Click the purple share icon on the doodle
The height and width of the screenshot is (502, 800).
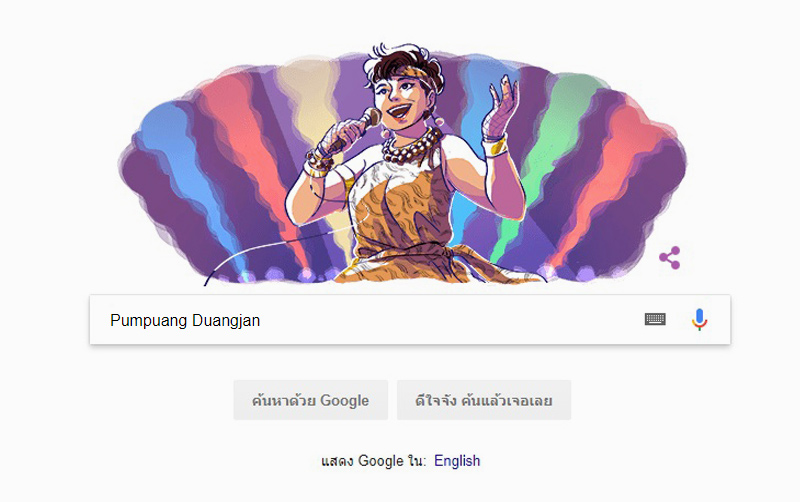[x=670, y=258]
